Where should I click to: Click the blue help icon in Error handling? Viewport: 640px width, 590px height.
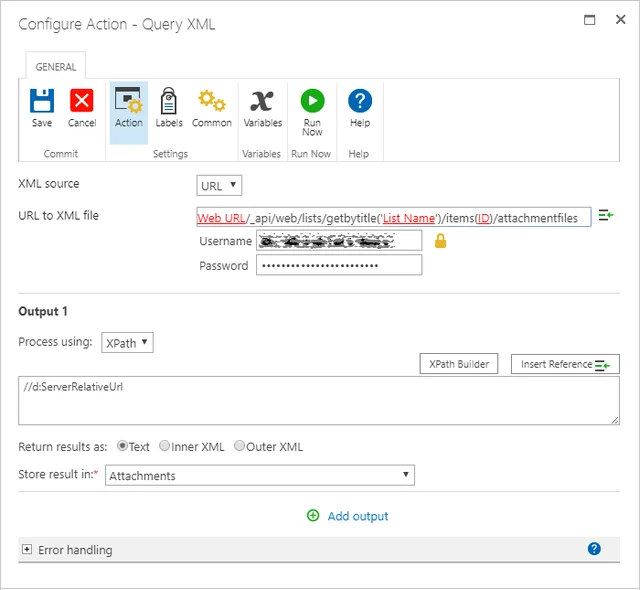coord(594,549)
